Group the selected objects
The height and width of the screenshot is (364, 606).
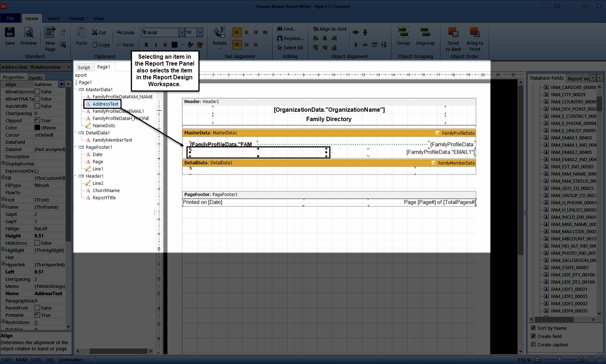point(403,36)
